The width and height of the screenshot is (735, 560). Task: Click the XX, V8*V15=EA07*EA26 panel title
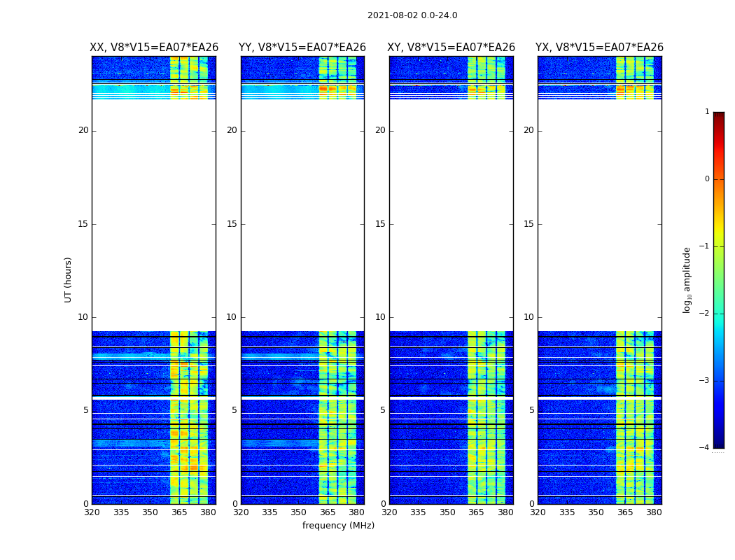(154, 48)
